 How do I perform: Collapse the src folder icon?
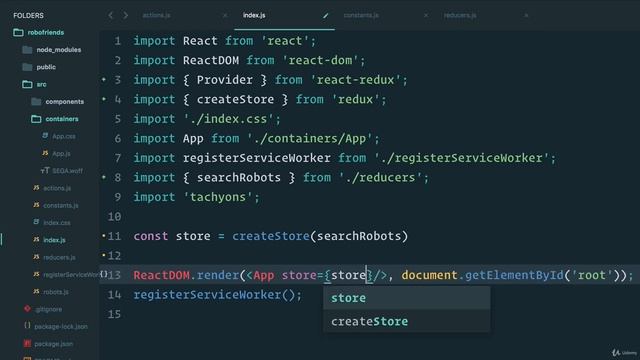click(27, 84)
